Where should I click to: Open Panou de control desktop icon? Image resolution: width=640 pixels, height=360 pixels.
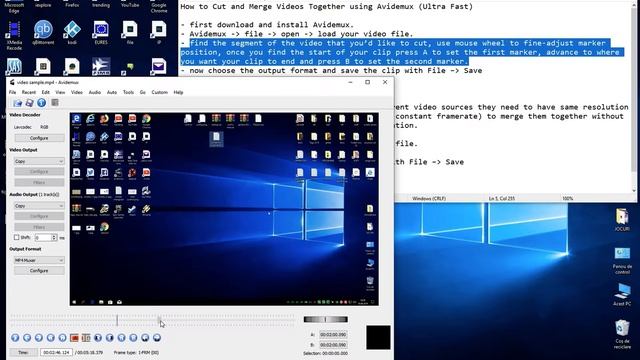[622, 260]
